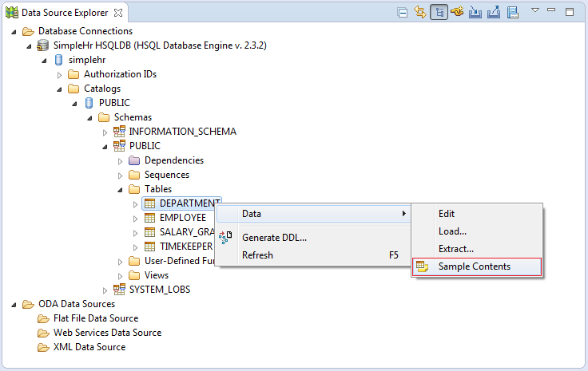Expand the TIMEKEEPER table arrow
This screenshot has height=371, width=588.
135,247
